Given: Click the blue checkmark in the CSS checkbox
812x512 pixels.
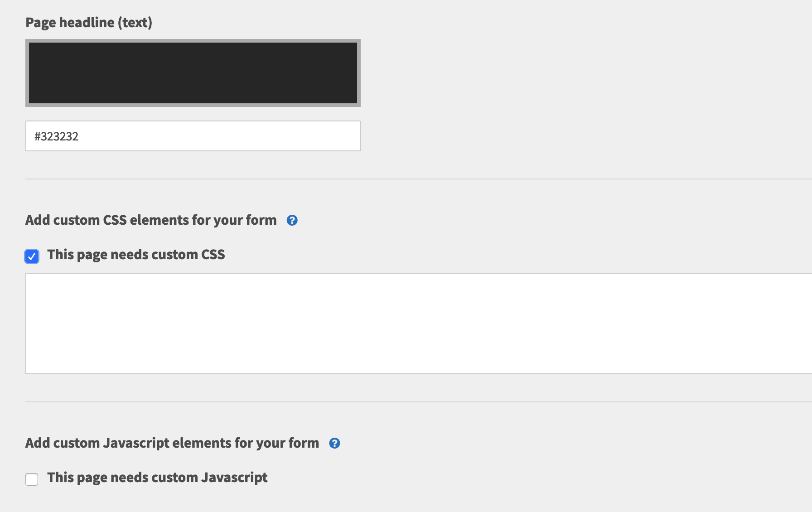Looking at the screenshot, I should 32,256.
